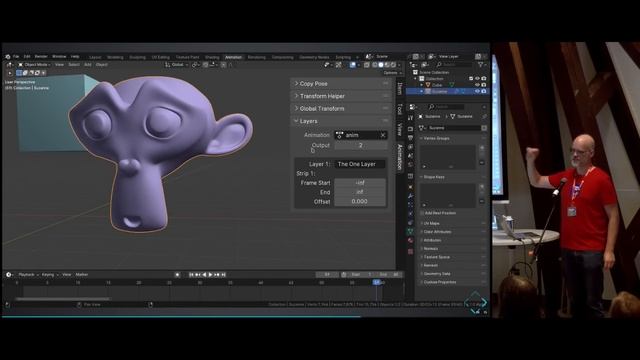The height and width of the screenshot is (360, 640).
Task: Open the View sidebar tab
Action: coord(400,129)
